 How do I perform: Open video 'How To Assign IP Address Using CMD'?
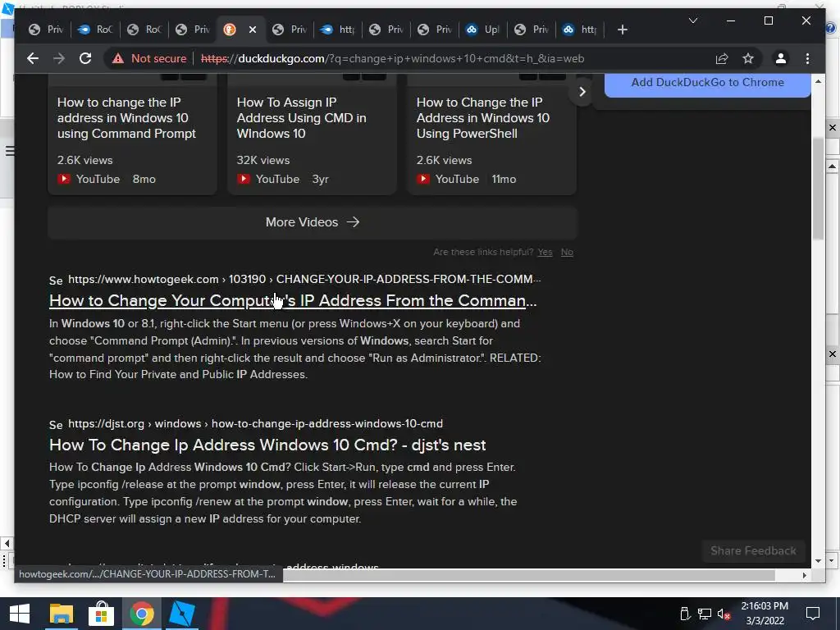(x=302, y=118)
